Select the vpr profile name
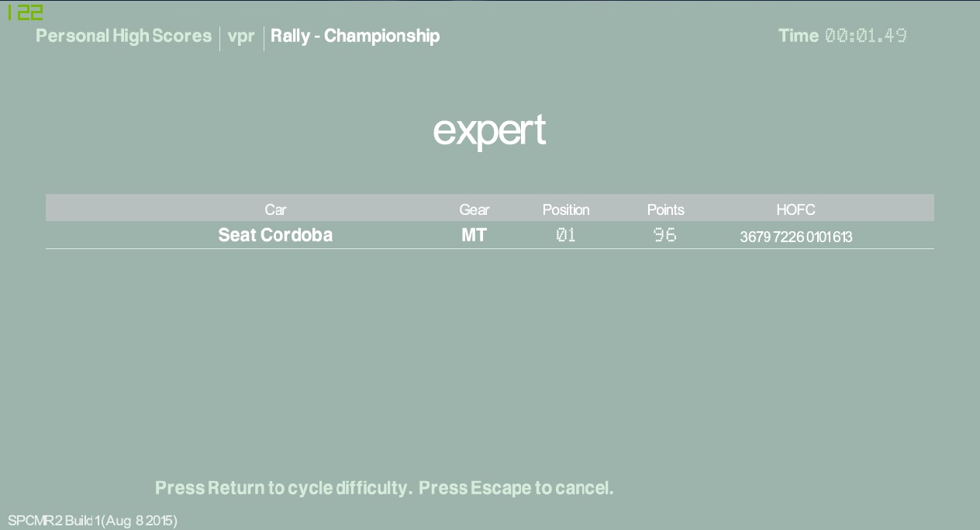Viewport: 980px width, 530px height. point(241,36)
